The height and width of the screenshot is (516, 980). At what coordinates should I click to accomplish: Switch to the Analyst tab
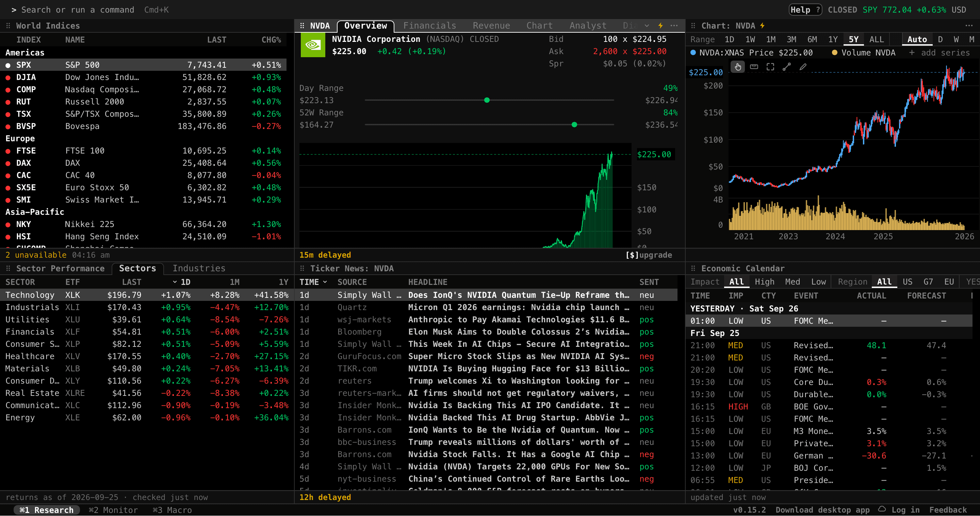tap(588, 26)
